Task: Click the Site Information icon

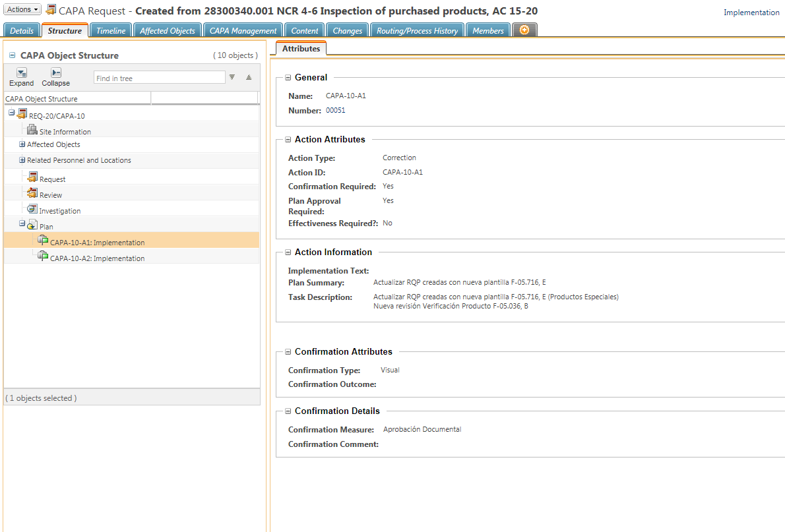Action: pyautogui.click(x=32, y=130)
